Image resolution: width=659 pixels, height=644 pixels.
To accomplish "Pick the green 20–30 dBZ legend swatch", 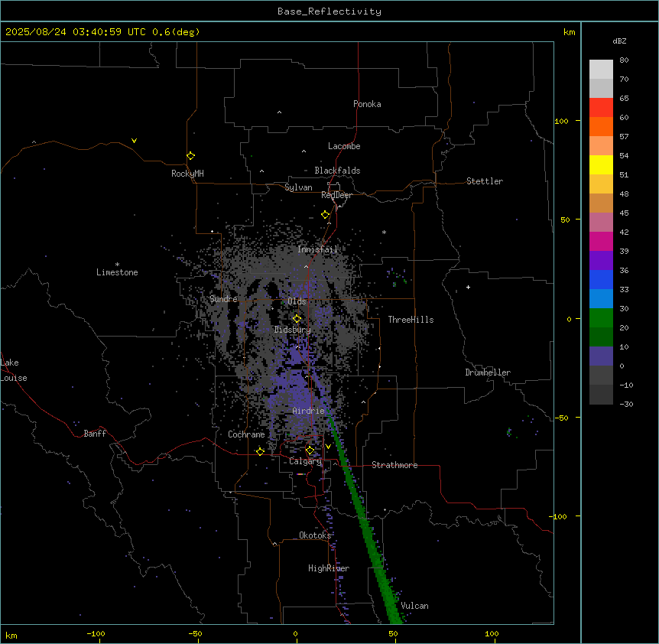I will pos(601,318).
